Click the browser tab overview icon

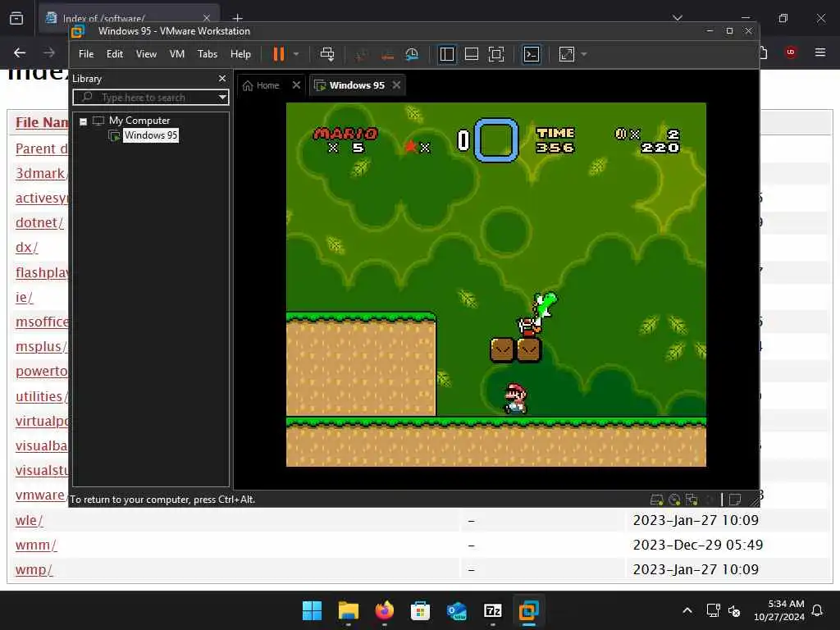coord(16,18)
